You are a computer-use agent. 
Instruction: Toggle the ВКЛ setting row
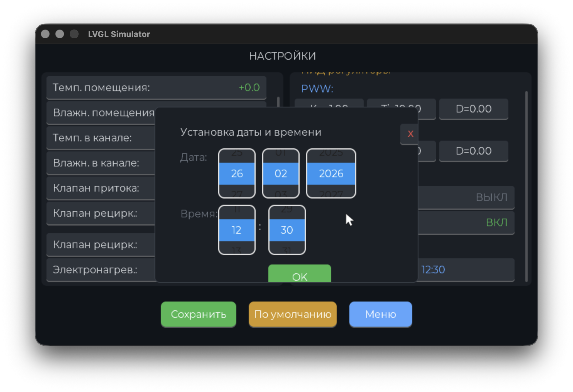point(466,222)
